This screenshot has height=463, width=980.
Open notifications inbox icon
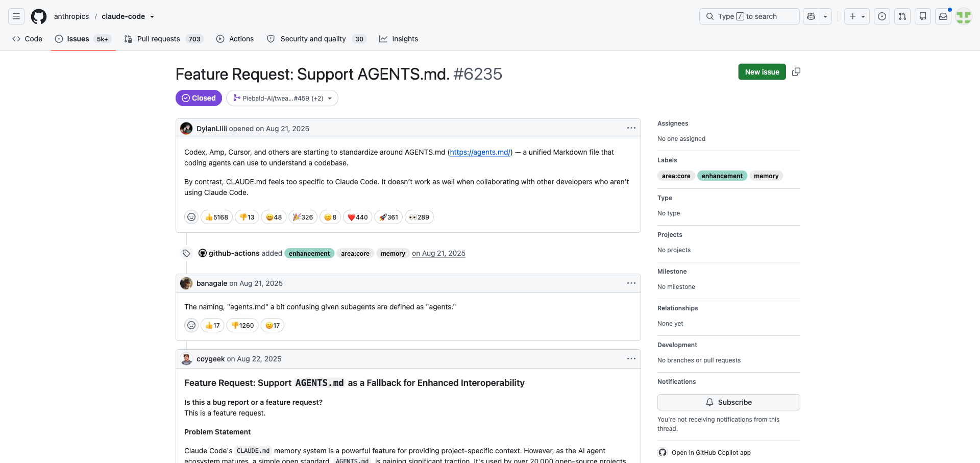tap(943, 16)
